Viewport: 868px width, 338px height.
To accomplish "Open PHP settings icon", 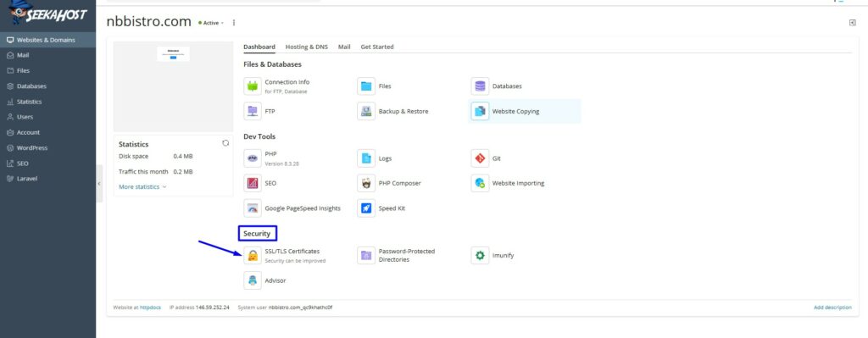I will (253, 158).
